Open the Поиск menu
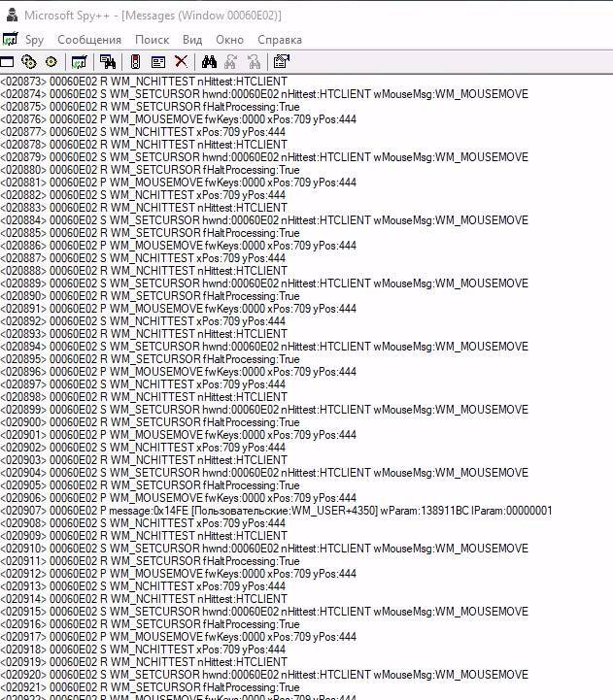 (x=152, y=40)
